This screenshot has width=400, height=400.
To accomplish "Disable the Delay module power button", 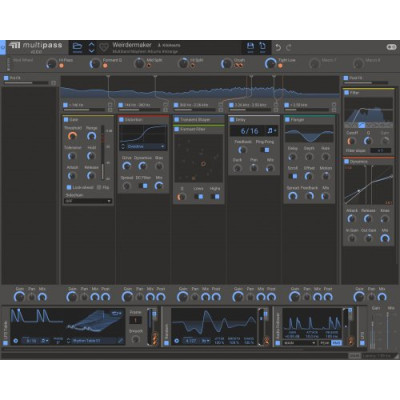I will point(232,119).
